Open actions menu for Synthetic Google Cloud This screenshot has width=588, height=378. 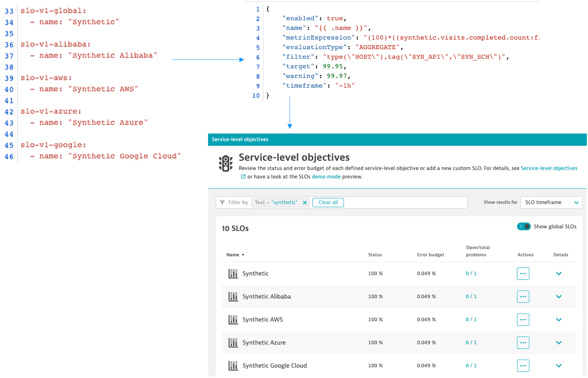click(523, 365)
